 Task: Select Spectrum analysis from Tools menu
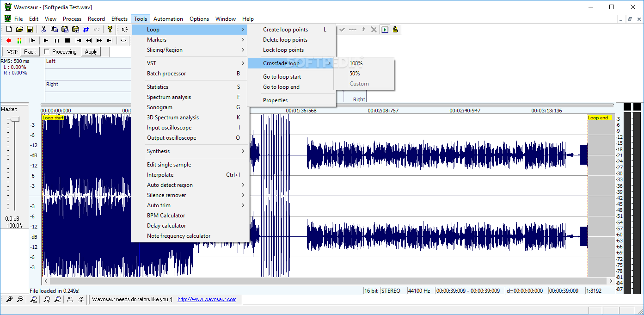click(x=190, y=97)
